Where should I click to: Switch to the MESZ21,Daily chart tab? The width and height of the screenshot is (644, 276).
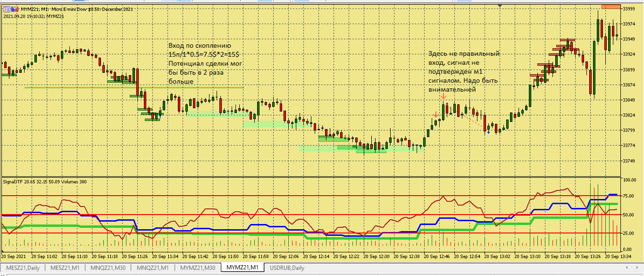23,268
